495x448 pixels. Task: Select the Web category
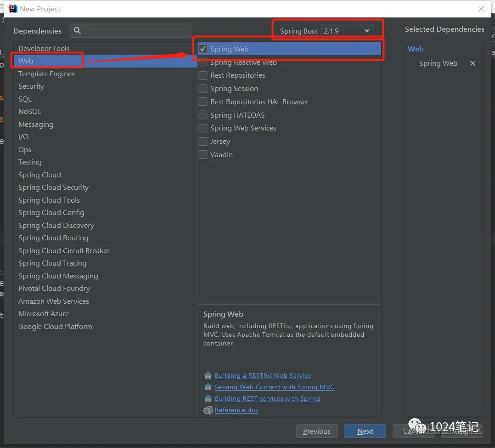point(106,61)
